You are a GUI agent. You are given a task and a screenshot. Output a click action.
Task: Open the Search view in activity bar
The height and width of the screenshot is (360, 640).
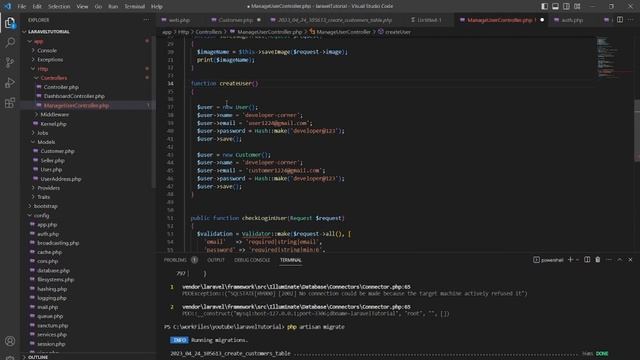10,42
